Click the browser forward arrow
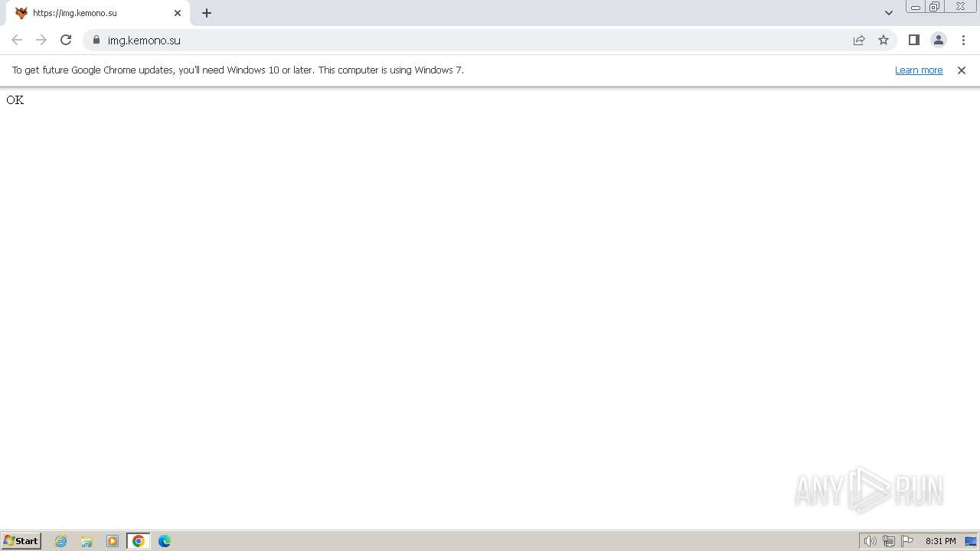980x551 pixels. point(41,40)
